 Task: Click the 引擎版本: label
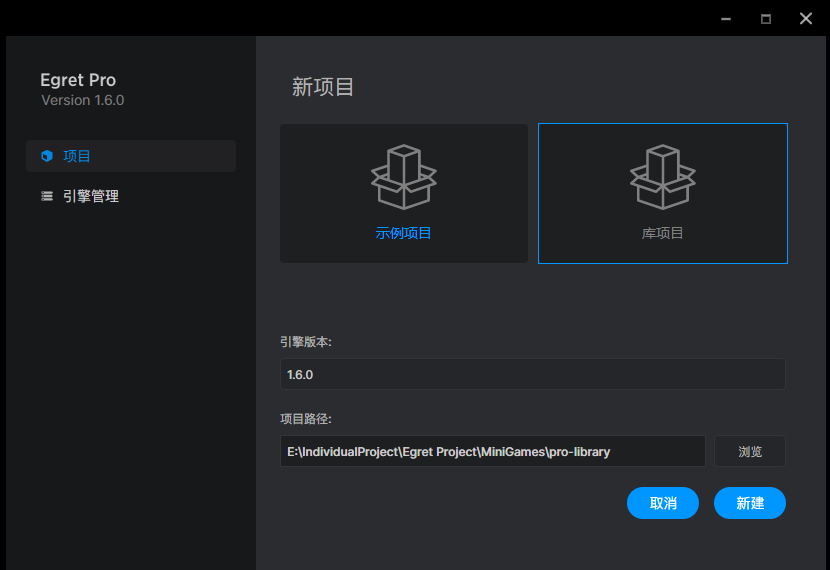[306, 342]
